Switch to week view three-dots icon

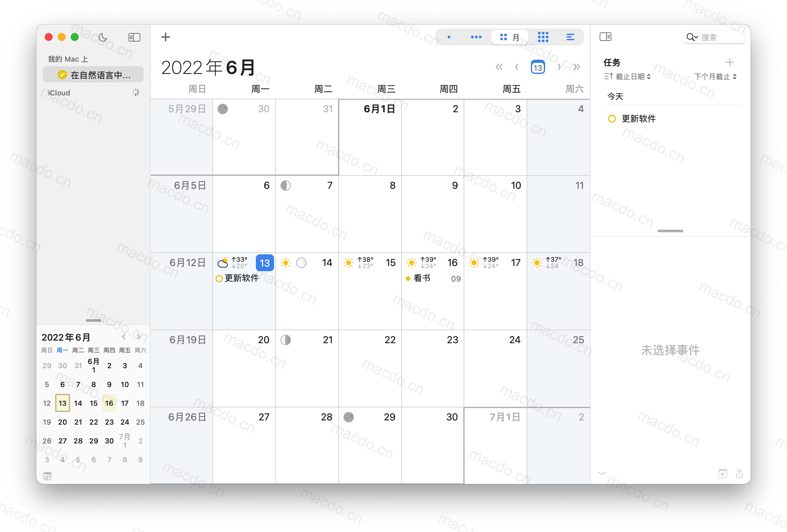pos(476,37)
